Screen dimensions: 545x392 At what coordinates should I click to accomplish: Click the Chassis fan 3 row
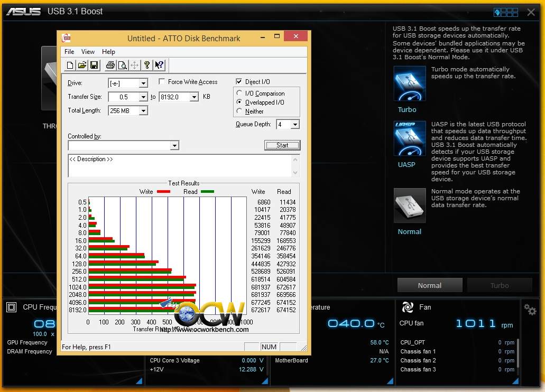457,369
